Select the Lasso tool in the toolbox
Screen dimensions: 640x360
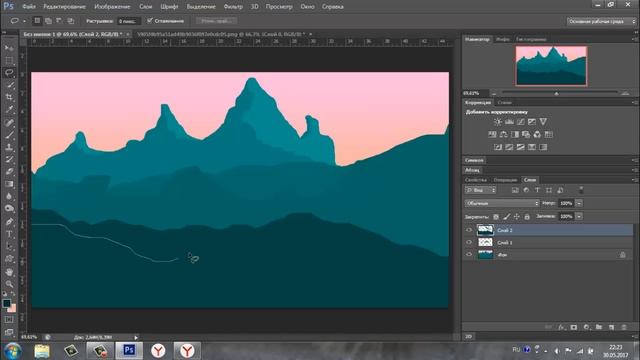[x=9, y=73]
